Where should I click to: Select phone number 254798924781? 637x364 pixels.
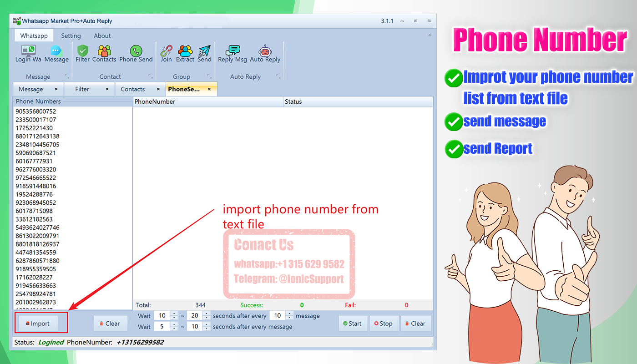[x=36, y=294]
